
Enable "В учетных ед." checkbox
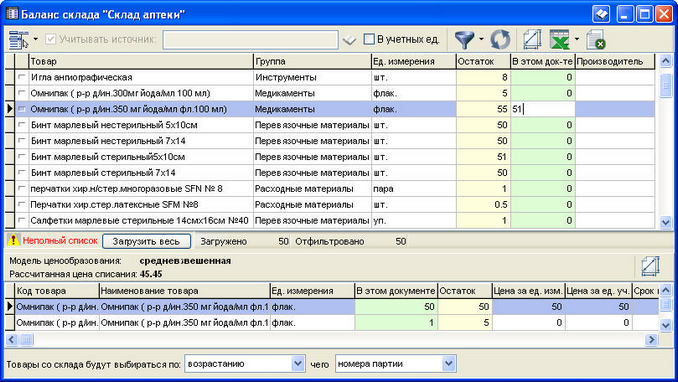(x=369, y=39)
